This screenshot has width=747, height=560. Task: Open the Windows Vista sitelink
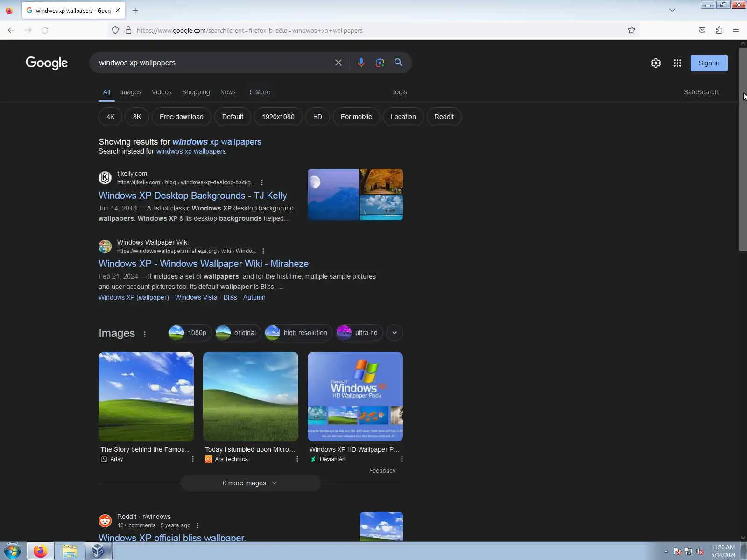tap(196, 297)
